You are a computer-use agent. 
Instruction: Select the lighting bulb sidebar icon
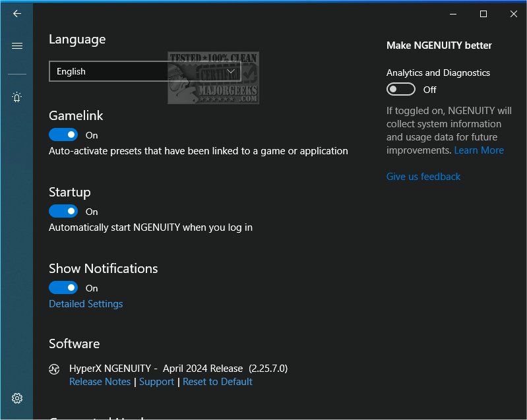coord(17,98)
